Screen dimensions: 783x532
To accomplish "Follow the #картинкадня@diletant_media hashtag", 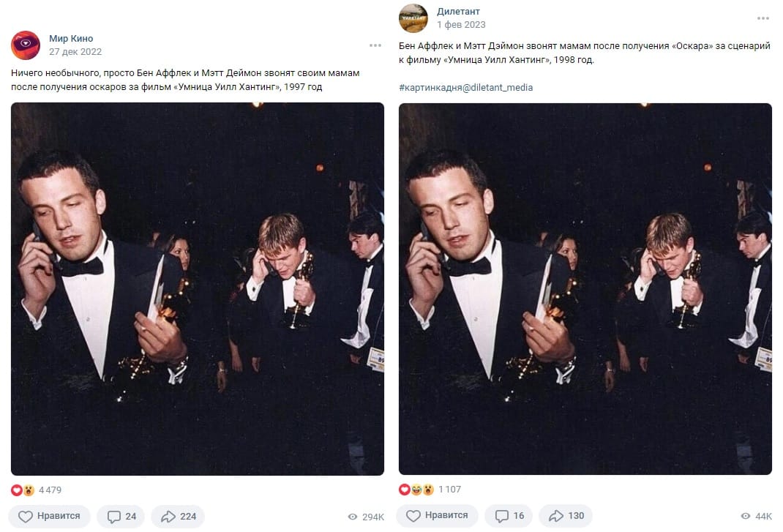I will click(x=466, y=87).
